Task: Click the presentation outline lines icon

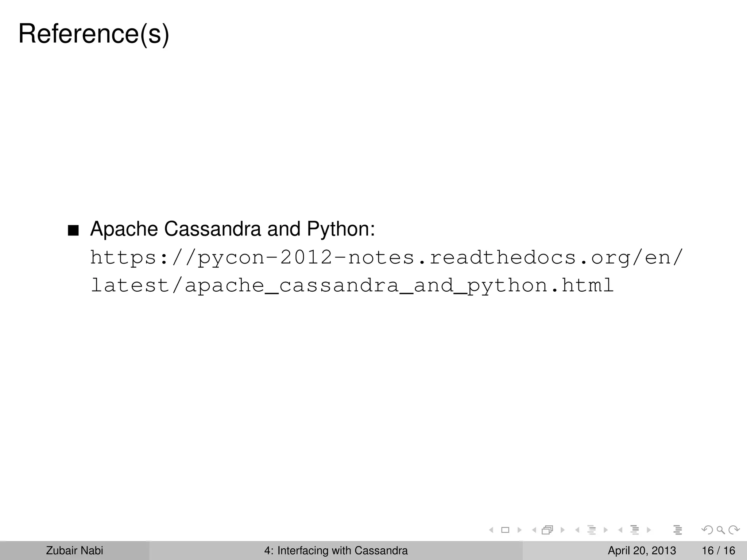Action: (678, 530)
